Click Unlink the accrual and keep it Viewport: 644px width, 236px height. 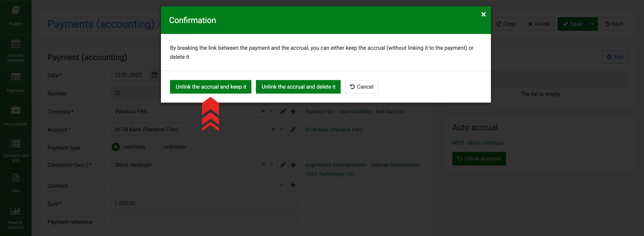210,87
